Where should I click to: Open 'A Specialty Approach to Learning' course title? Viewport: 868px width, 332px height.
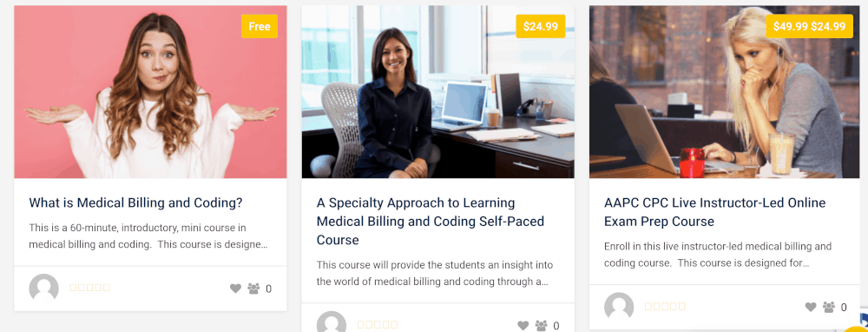[431, 221]
